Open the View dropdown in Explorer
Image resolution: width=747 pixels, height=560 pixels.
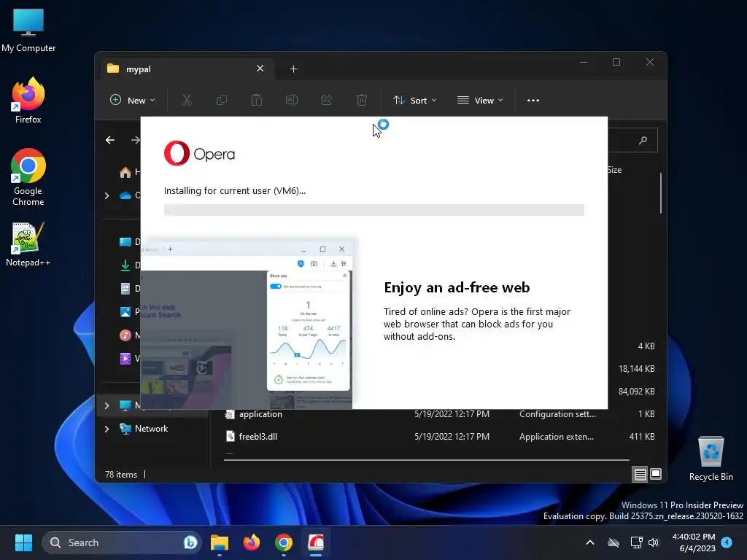click(480, 100)
